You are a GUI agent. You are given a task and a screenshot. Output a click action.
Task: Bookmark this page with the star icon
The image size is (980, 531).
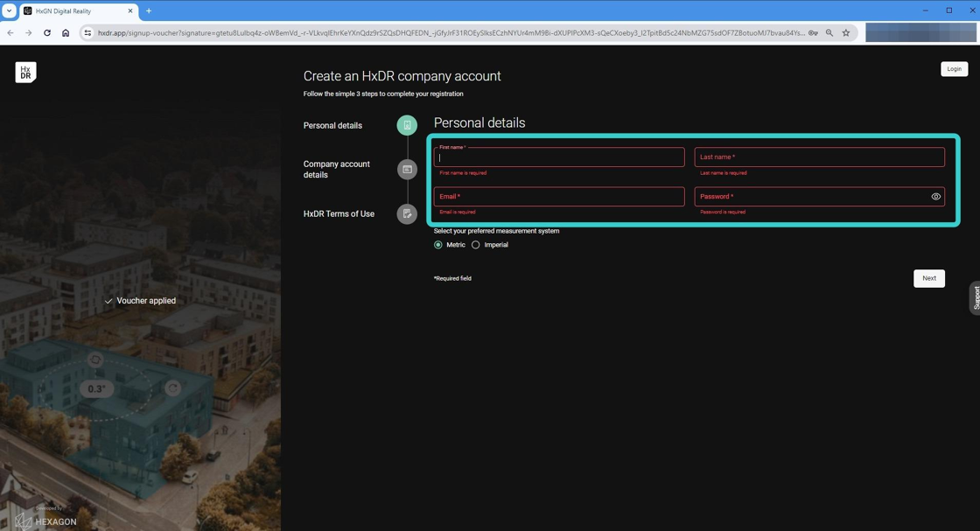pyautogui.click(x=845, y=32)
